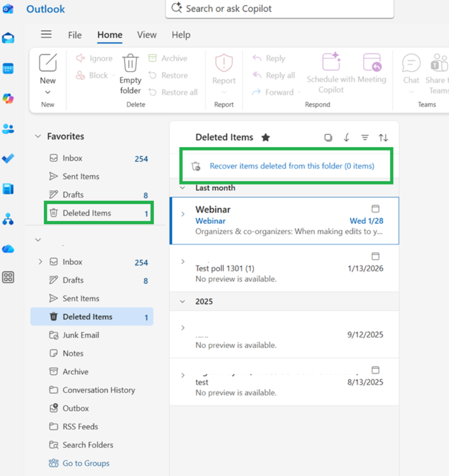This screenshot has height=476, width=449.
Task: Click Restore in the ribbon
Action: tap(168, 75)
